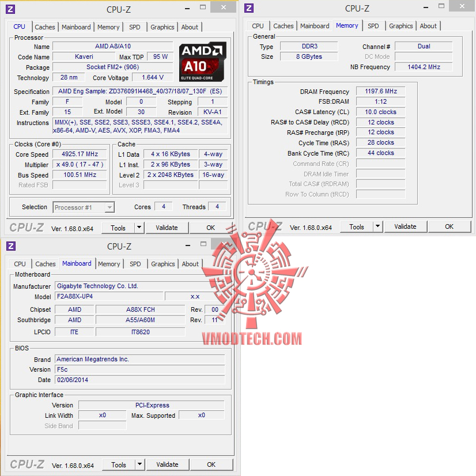Screen dimensions: 476x476
Task: Click the Manufacturer field Gigabyte Technology
Action: tap(140, 286)
